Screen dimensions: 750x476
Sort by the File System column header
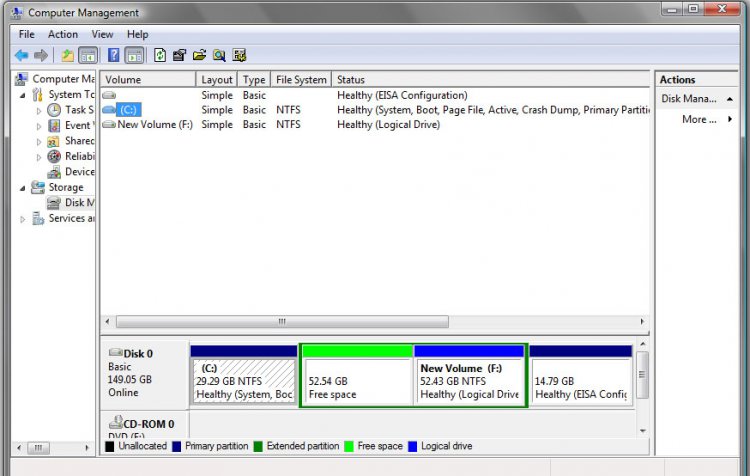coord(301,79)
